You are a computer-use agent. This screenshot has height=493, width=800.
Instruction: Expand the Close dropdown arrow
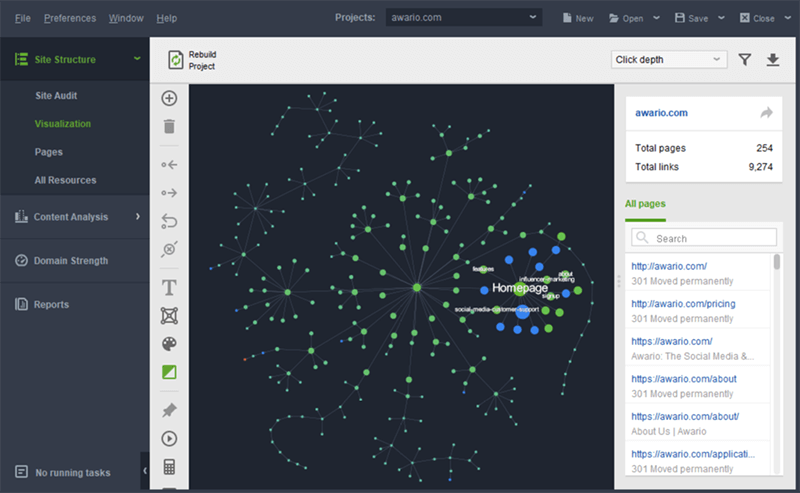[788, 18]
